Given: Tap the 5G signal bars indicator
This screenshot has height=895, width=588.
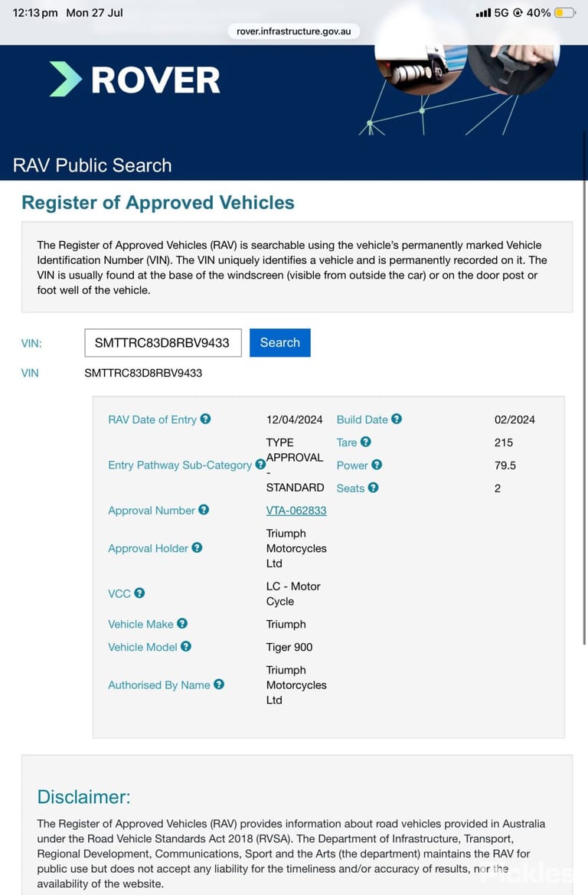Looking at the screenshot, I should 483,12.
